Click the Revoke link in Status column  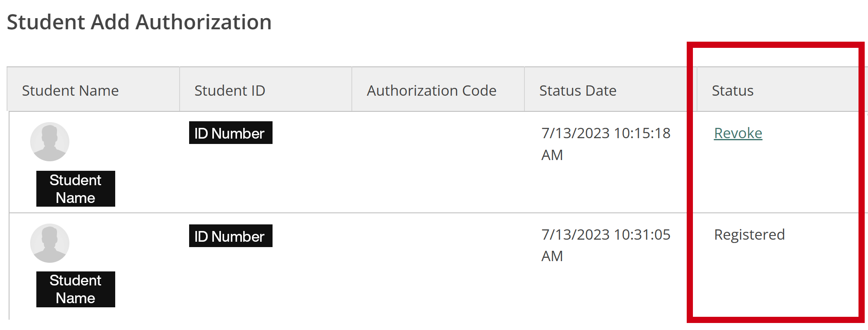pos(738,133)
